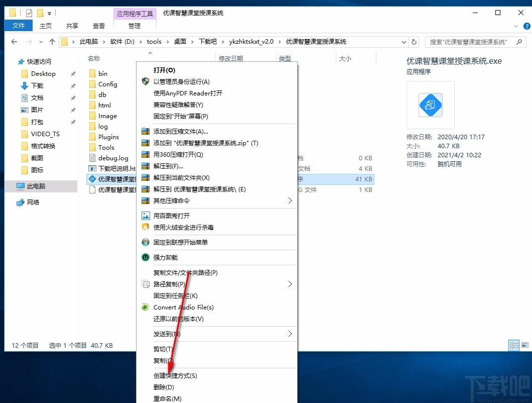Click Huorong flame icon for virus scan
The image size is (532, 403).
(x=146, y=227)
